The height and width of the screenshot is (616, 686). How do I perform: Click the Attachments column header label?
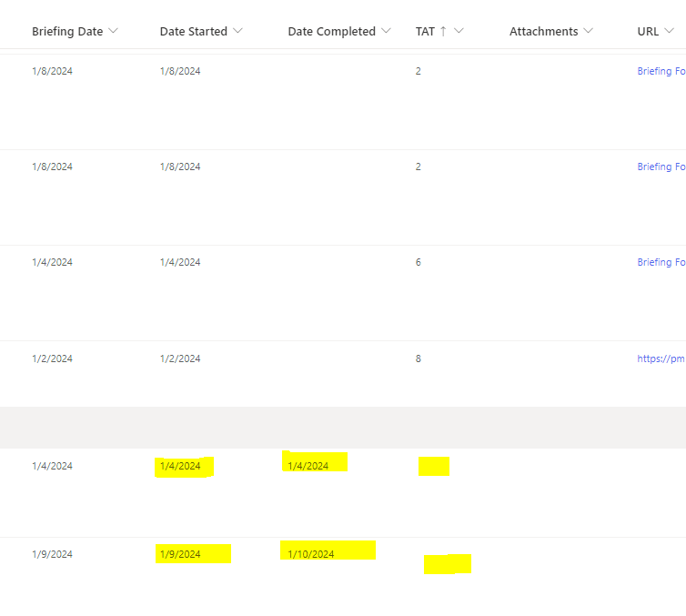tap(544, 32)
